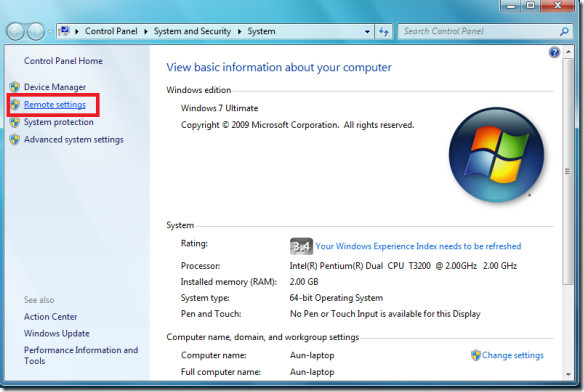Click the shield icon beside Device Manager
Viewport: 584px width, 392px height.
(x=15, y=87)
